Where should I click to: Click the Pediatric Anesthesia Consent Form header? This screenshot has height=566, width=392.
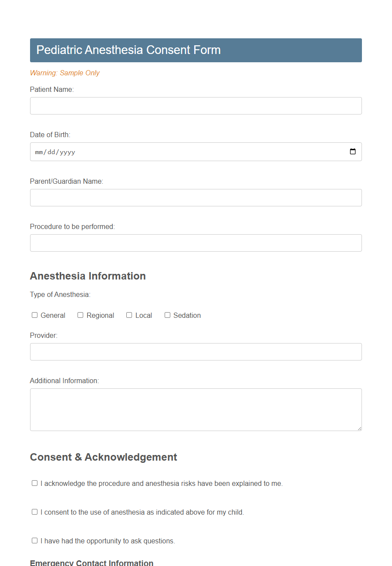point(128,50)
